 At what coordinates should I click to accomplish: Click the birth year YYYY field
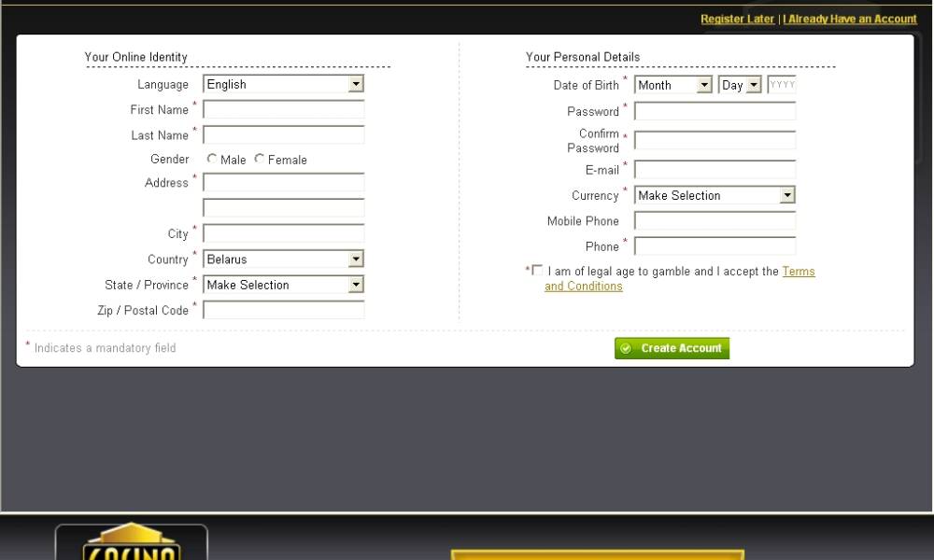point(782,85)
